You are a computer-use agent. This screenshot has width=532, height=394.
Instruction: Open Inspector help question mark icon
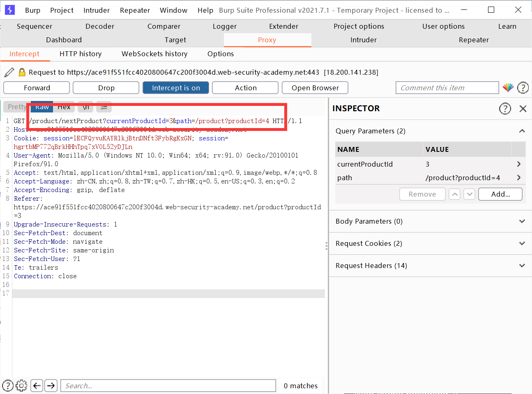click(505, 108)
